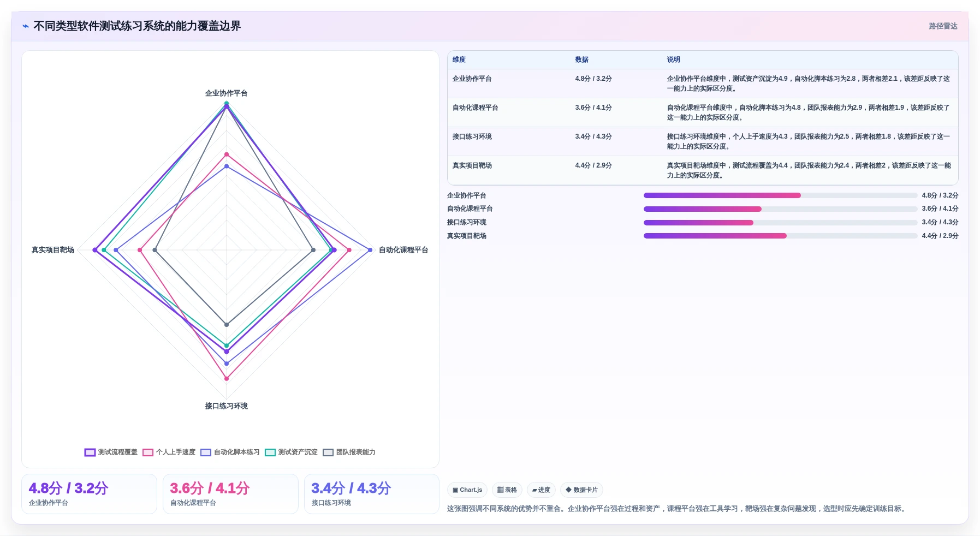The image size is (980, 536).
Task: Click the 企业协作平台 label beside the progress bars
Action: (x=467, y=195)
